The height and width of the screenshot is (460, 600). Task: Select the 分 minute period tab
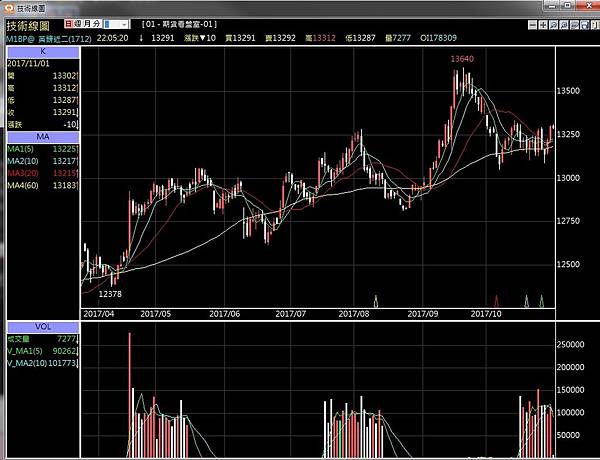pos(96,24)
